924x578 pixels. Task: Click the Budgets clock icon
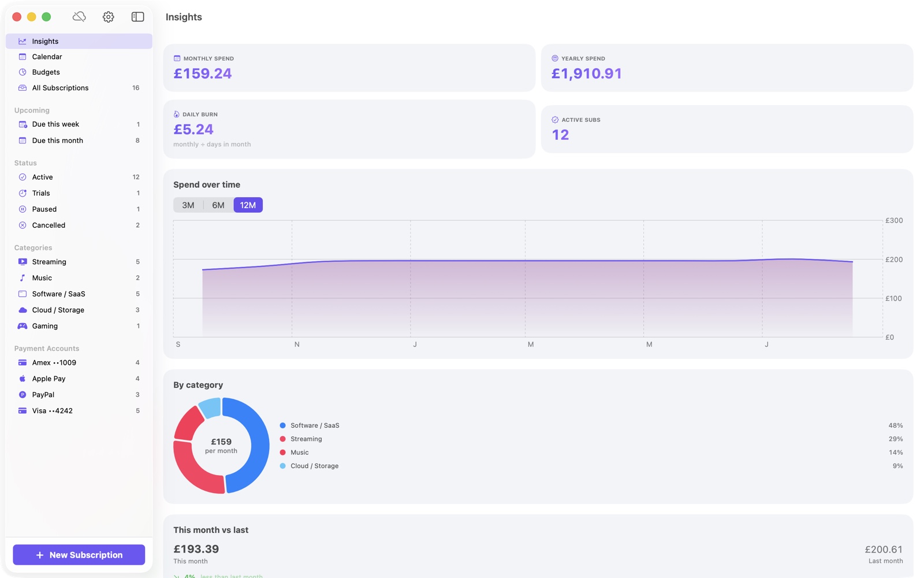tap(23, 72)
